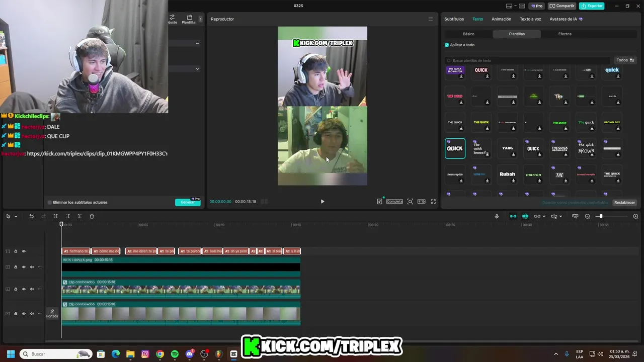Open the Reproductor hamburger menu
The image size is (644, 362).
[x=430, y=19]
